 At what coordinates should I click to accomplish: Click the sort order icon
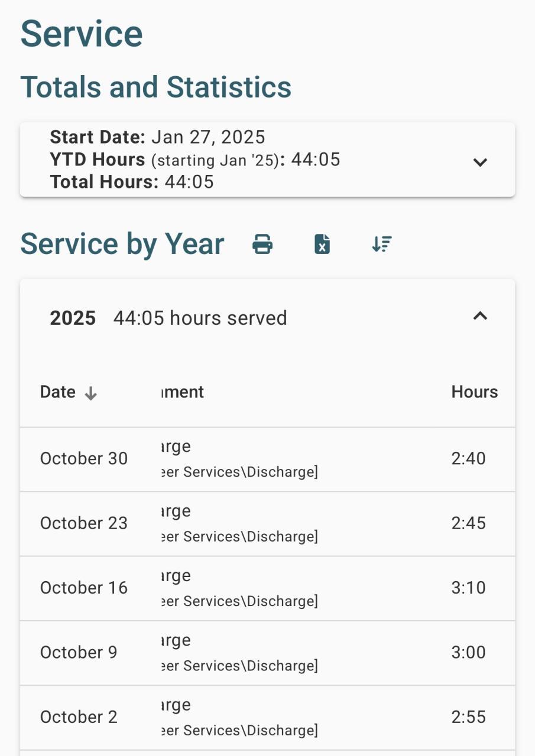point(382,244)
